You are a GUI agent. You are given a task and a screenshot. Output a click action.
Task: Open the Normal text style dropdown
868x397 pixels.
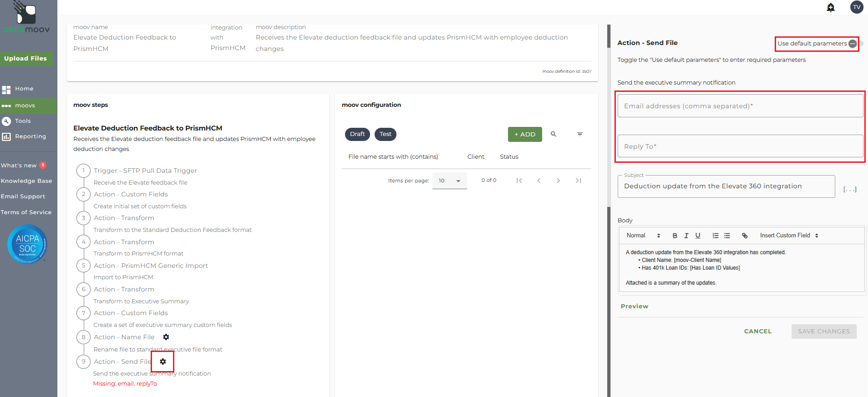(643, 236)
